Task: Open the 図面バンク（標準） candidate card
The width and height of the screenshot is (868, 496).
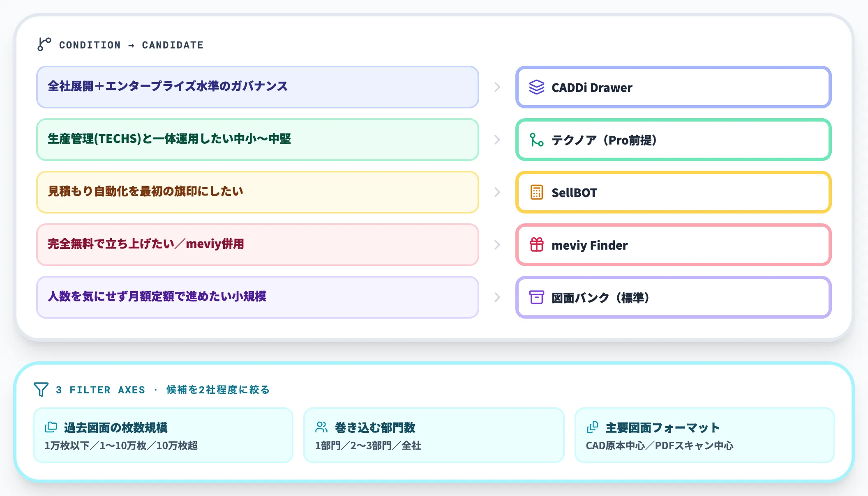Action: coord(674,297)
